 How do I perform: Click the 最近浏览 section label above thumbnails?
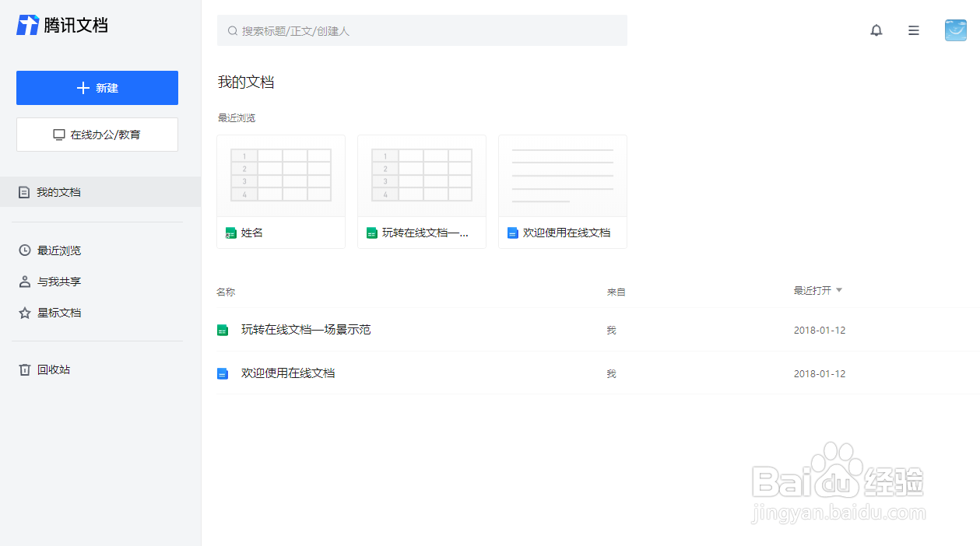tap(237, 118)
